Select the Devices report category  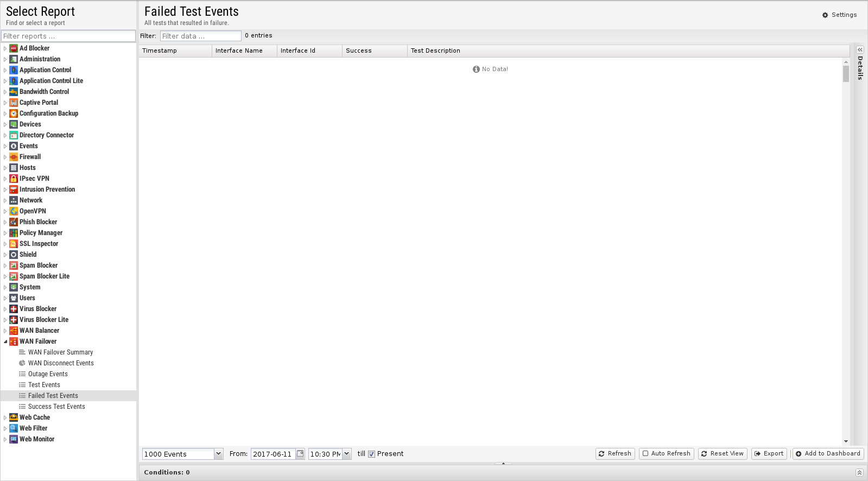tap(30, 124)
